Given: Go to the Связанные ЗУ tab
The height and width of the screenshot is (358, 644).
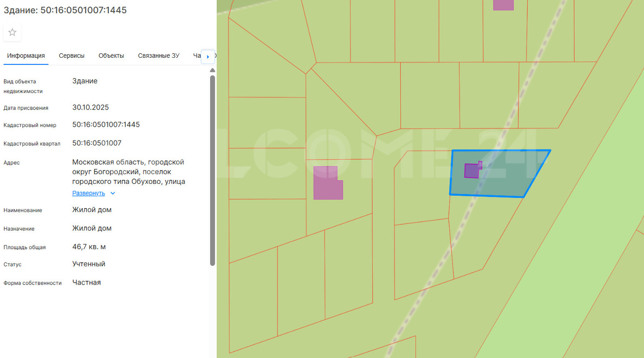Looking at the screenshot, I should tap(158, 56).
